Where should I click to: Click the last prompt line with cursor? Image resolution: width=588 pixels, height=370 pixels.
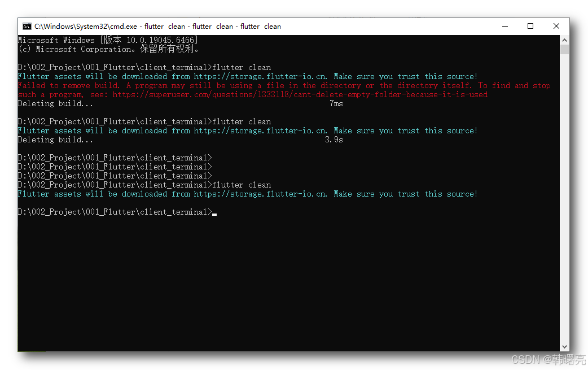pos(117,212)
